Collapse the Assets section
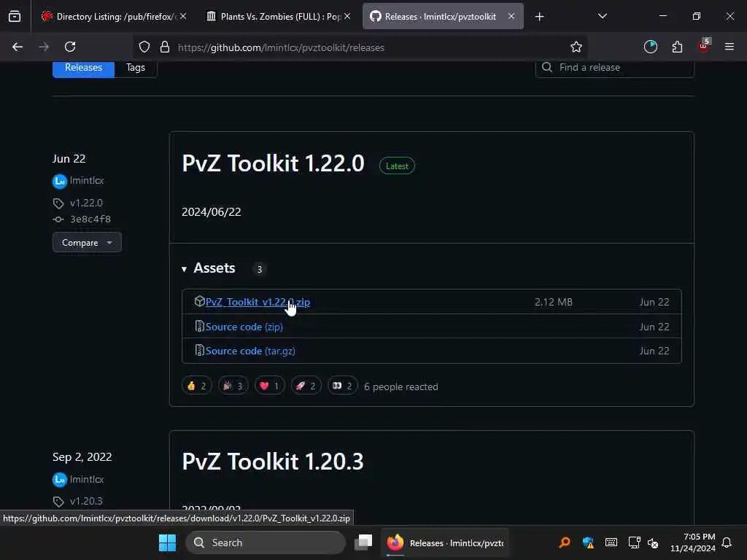Image resolution: width=747 pixels, height=560 pixels. [209, 268]
